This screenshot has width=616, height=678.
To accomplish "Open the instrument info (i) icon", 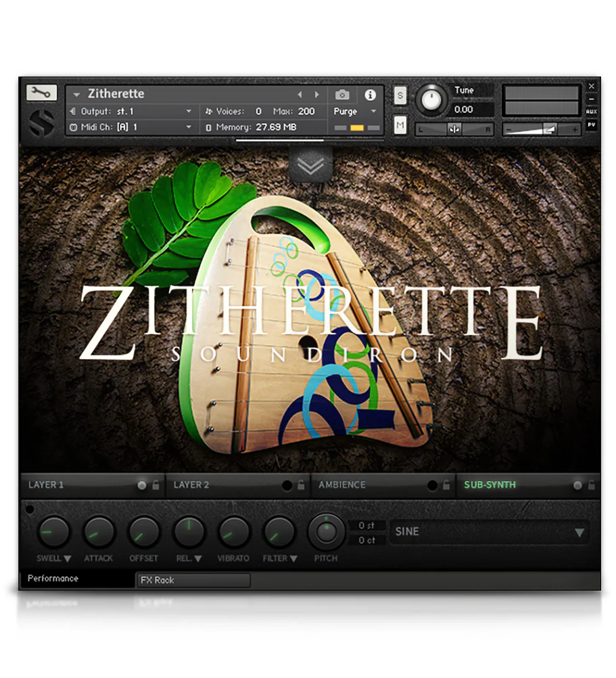I will 370,95.
